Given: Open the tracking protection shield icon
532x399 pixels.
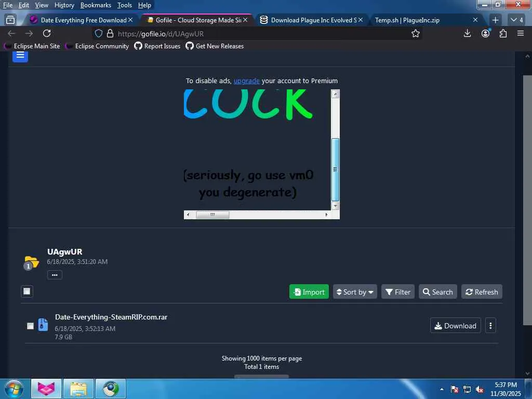Looking at the screenshot, I should click(x=98, y=33).
